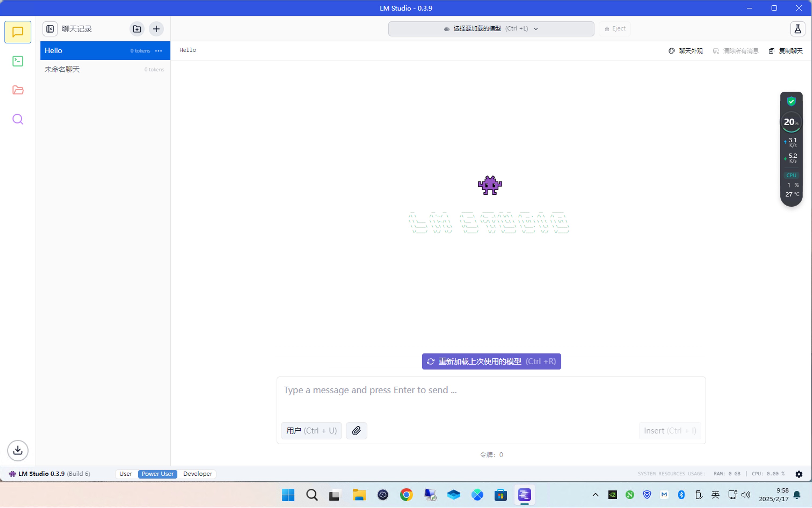This screenshot has width=812, height=508.
Task: Show hidden system tray icons
Action: (x=595, y=495)
